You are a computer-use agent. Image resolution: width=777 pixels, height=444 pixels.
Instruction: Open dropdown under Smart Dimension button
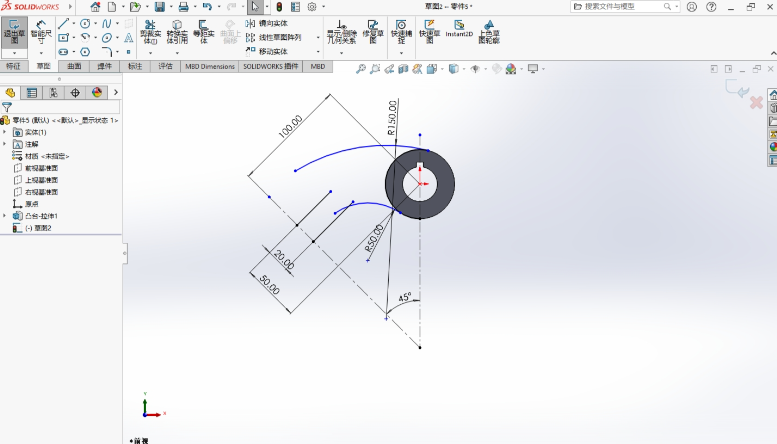41,53
